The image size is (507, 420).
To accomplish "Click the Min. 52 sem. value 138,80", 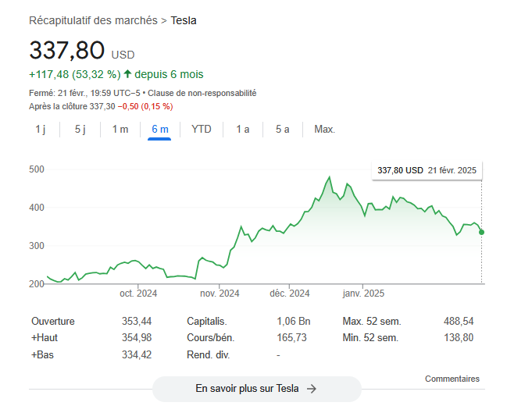I will pyautogui.click(x=459, y=337).
